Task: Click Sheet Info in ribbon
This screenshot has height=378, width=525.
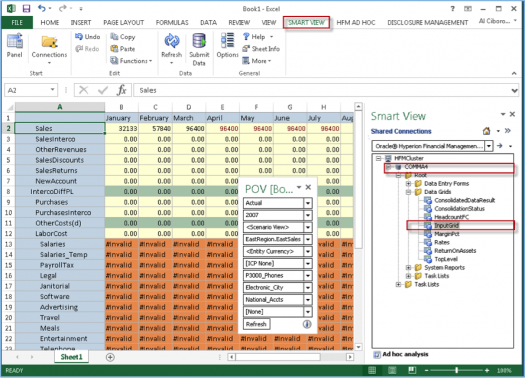Action: [261, 49]
